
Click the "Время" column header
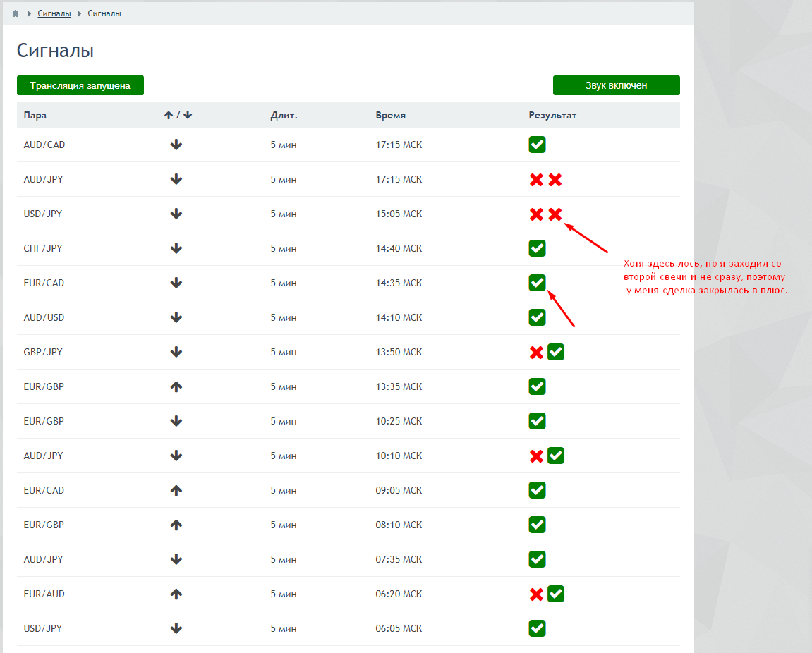coord(390,116)
